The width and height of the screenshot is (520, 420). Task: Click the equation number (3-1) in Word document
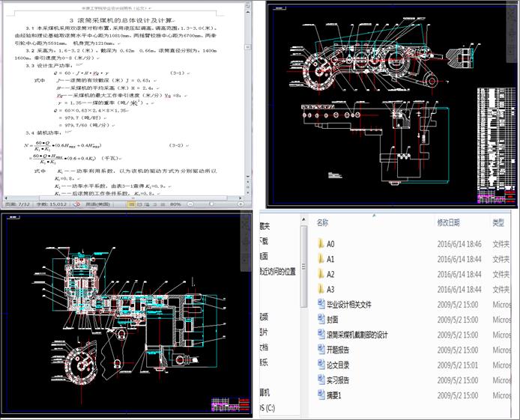coord(177,73)
